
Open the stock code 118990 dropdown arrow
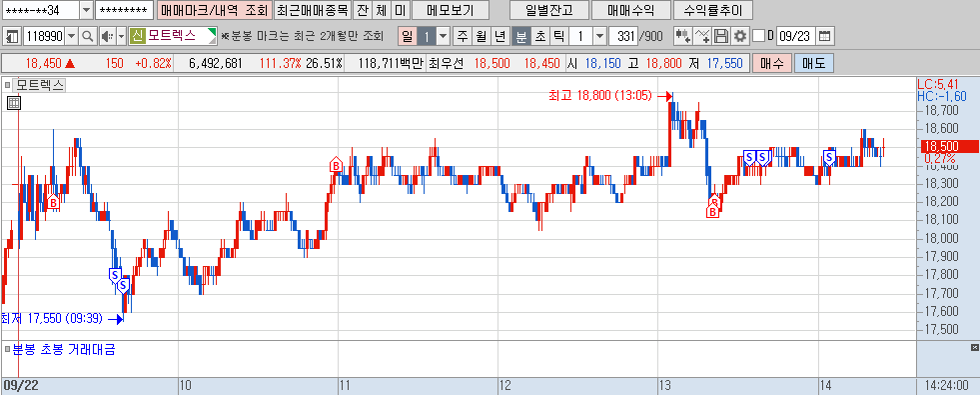71,36
